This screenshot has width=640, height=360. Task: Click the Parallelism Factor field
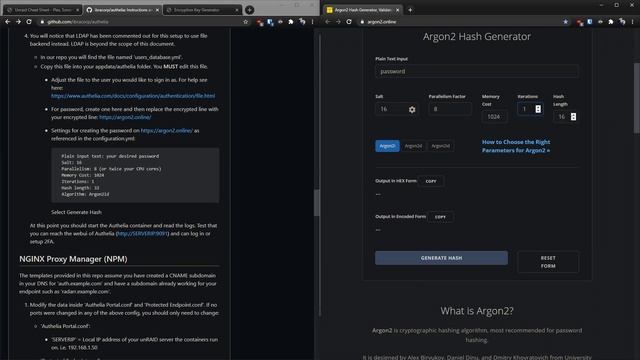[450, 109]
